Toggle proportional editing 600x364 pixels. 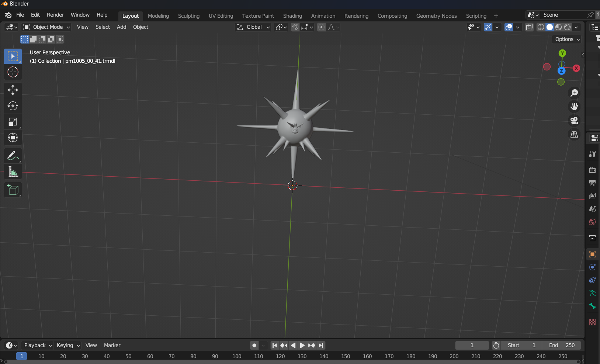pyautogui.click(x=322, y=27)
